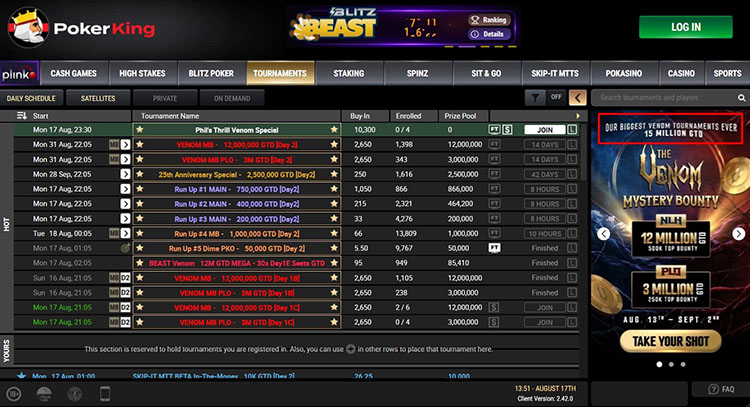Expand the Run Up #2 MAIN row arrow
This screenshot has height=407, width=750.
click(x=125, y=204)
